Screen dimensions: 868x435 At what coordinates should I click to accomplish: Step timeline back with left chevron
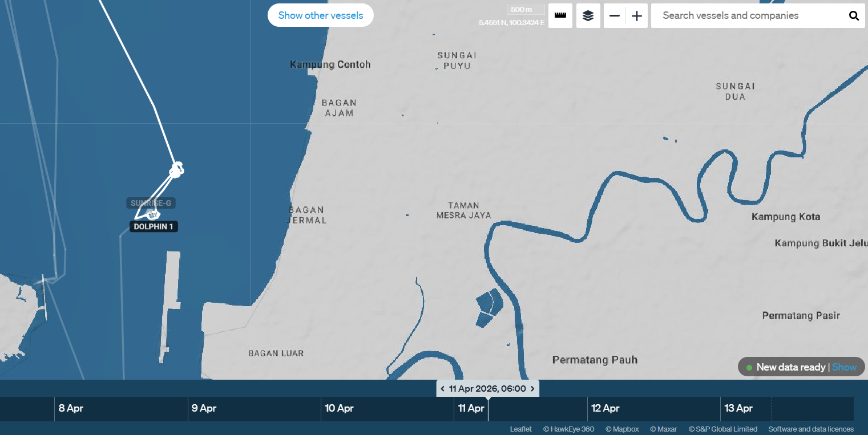point(443,389)
